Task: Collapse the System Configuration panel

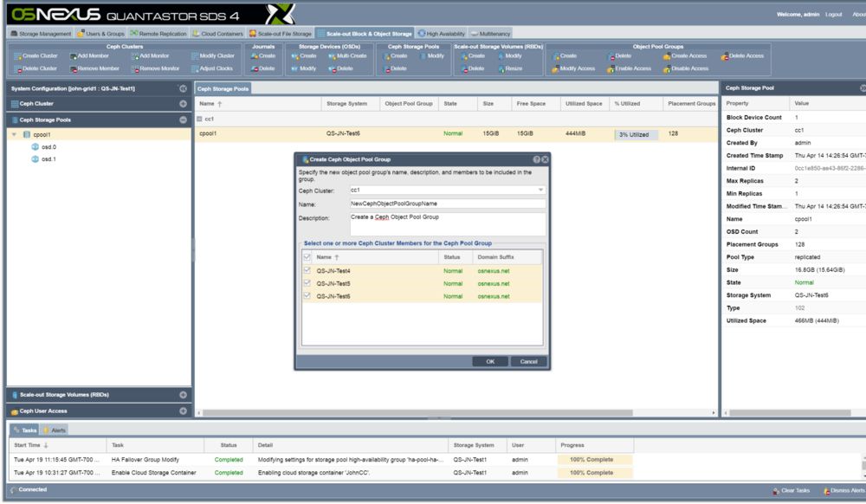Action: pos(183,88)
